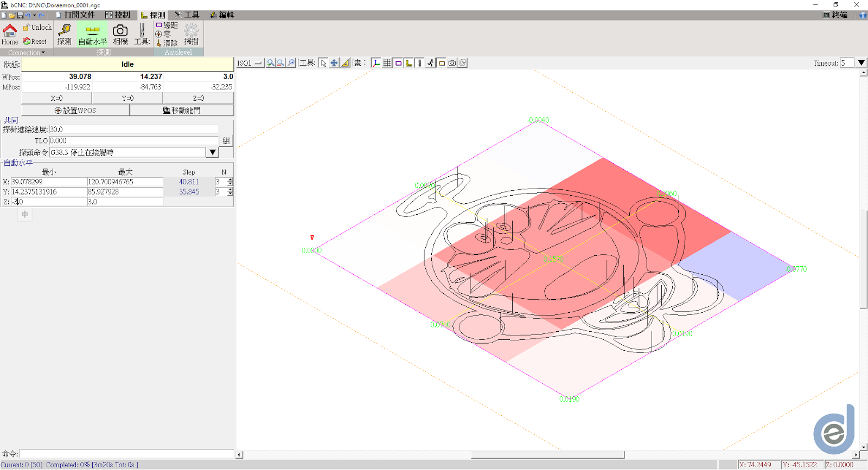Toggle grid display in canvas toolbar
This screenshot has width=868, height=470.
(x=387, y=63)
